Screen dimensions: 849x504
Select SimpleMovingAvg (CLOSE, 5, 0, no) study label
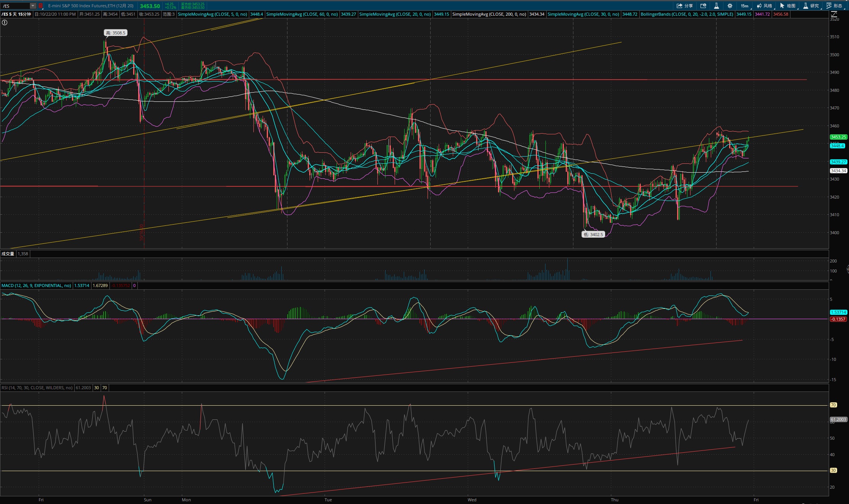coord(212,14)
